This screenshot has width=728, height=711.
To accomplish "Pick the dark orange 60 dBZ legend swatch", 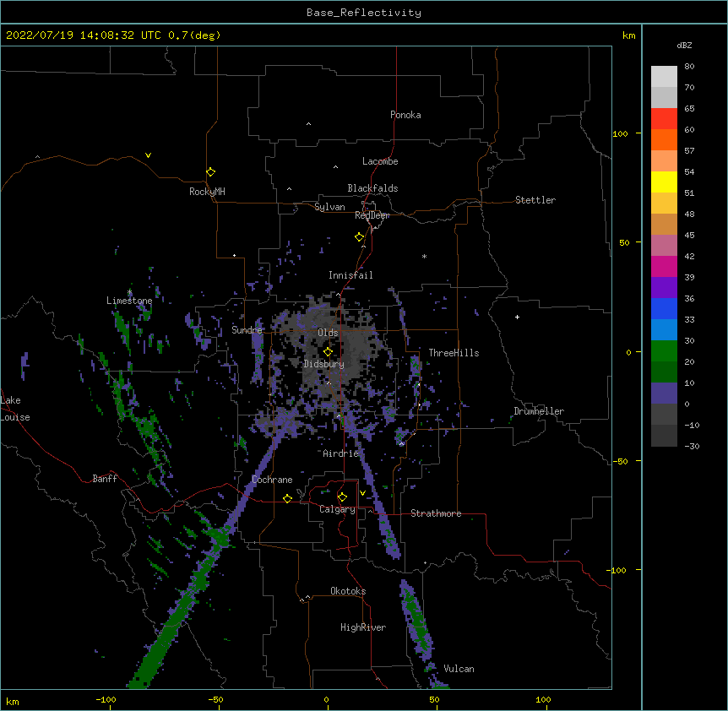I will pos(664,139).
